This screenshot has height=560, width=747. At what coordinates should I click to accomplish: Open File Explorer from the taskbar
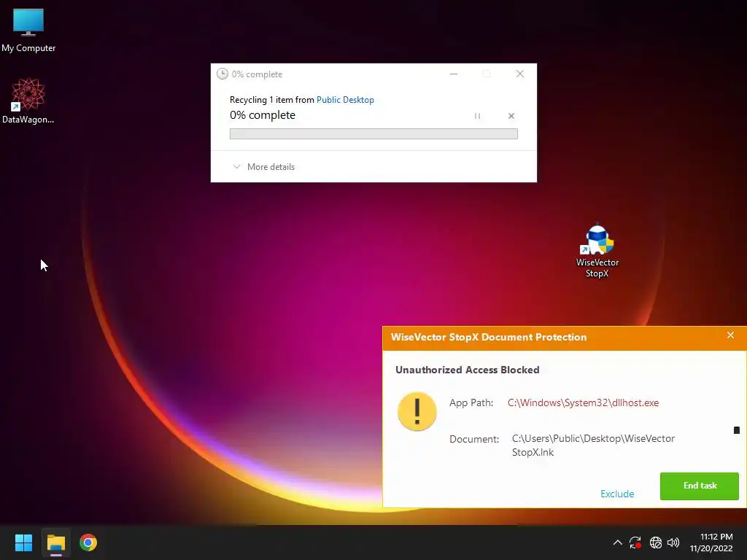pos(55,542)
